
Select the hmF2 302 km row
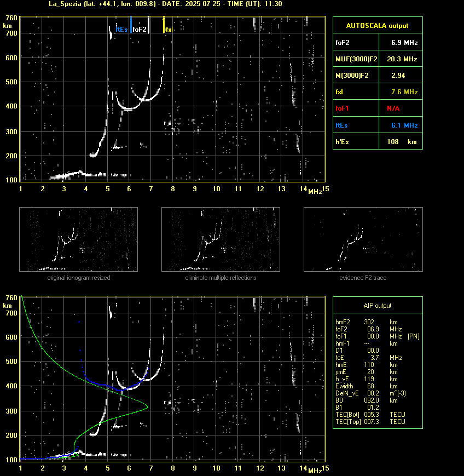click(x=367, y=322)
